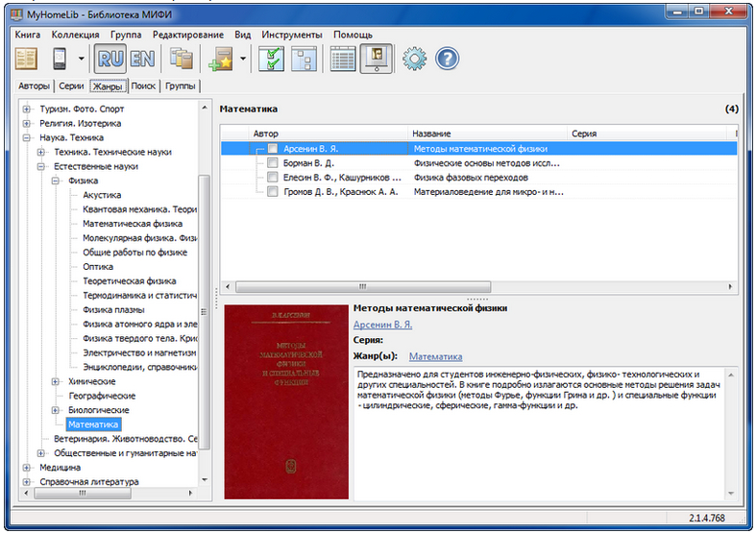
Task: Select the Материаловедение для микро- book title
Action: pos(488,192)
